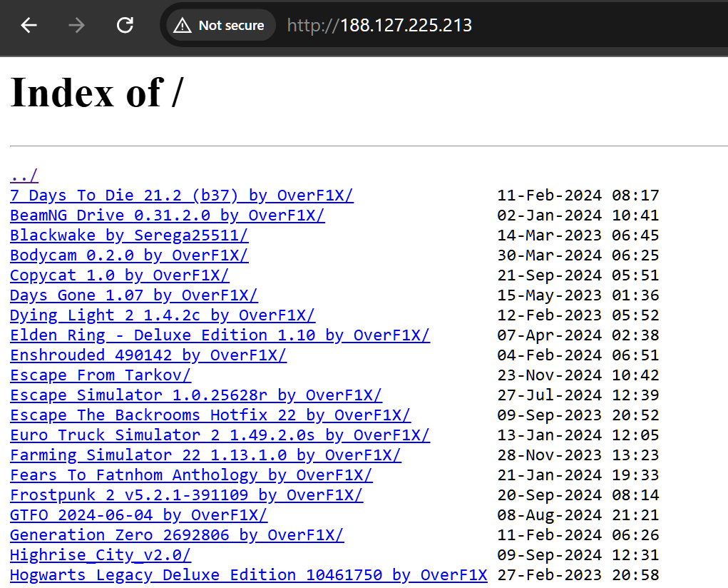728x588 pixels.
Task: Go back with the browser back arrow
Action: coord(29,25)
